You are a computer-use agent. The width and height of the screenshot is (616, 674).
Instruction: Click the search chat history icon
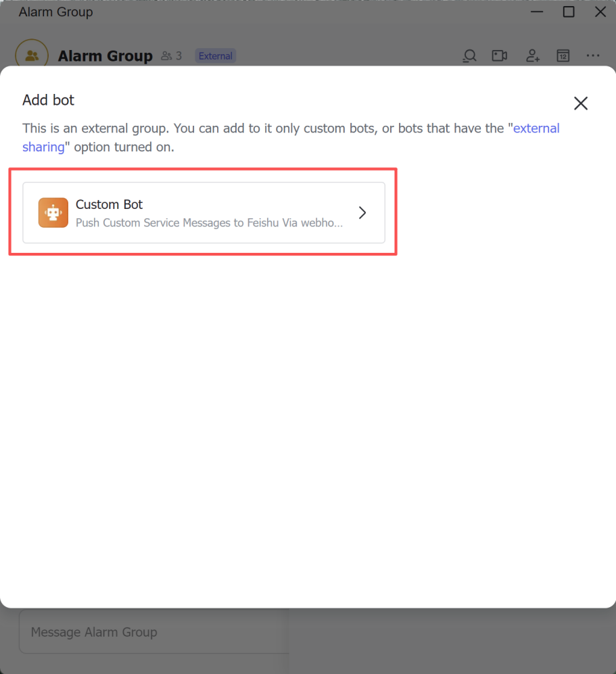[x=469, y=56]
